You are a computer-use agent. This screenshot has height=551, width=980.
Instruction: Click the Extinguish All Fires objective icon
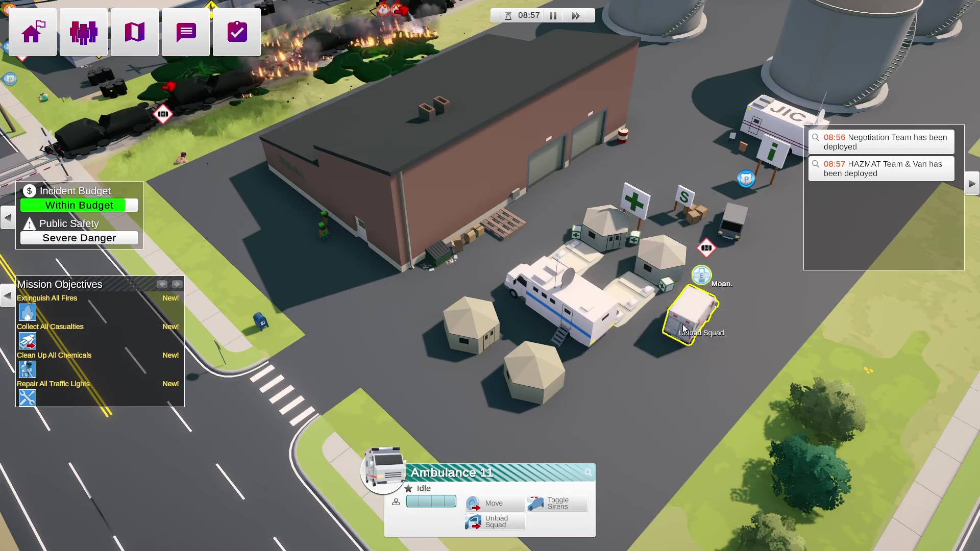(27, 312)
